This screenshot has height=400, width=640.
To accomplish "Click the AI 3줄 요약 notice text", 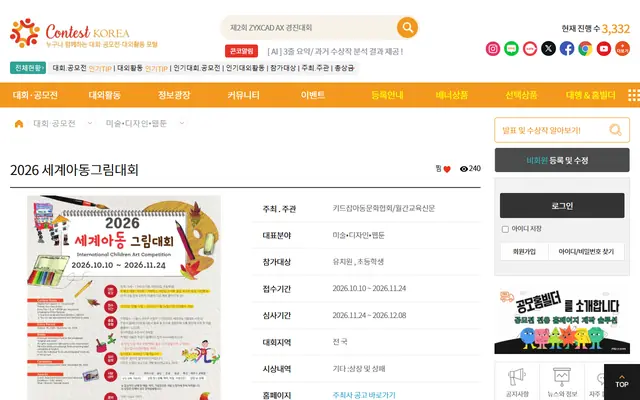I will [335, 51].
